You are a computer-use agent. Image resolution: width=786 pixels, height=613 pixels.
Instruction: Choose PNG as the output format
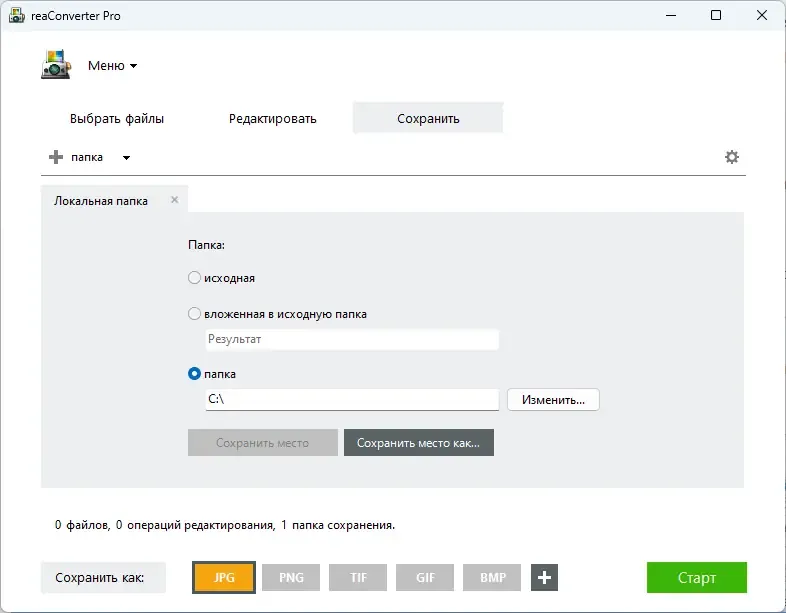291,577
